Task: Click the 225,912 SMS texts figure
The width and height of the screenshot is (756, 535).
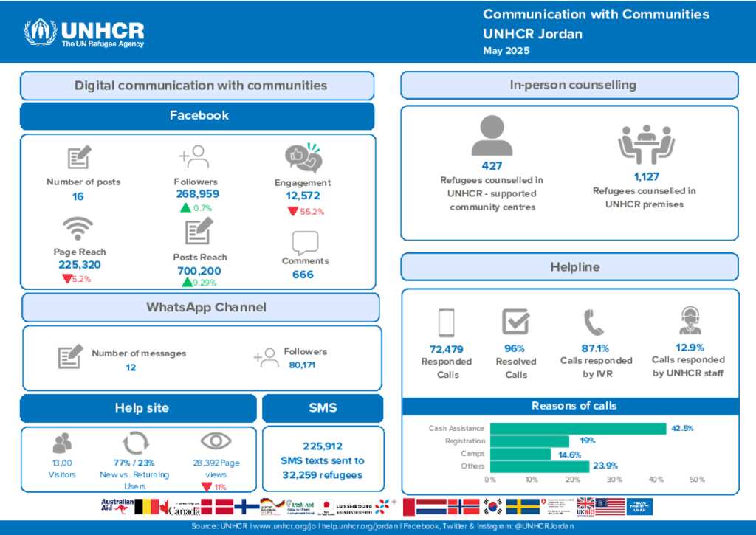Action: (x=323, y=446)
